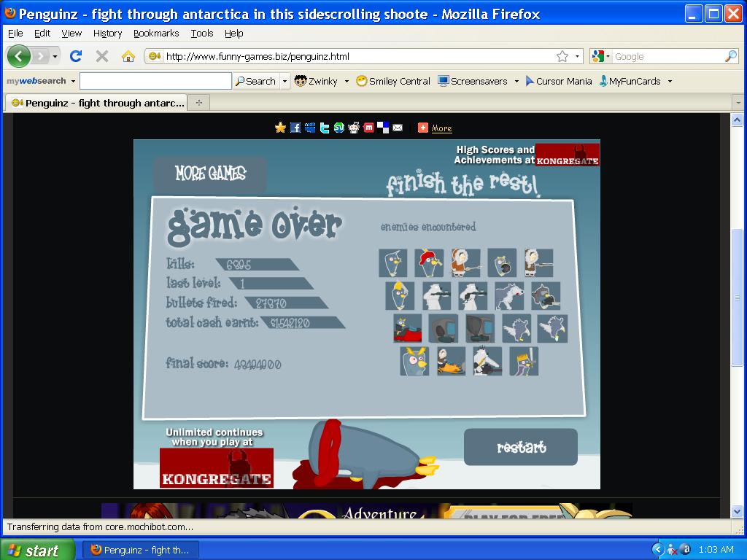Open the View menu
The height and width of the screenshot is (560, 747).
pyautogui.click(x=71, y=34)
